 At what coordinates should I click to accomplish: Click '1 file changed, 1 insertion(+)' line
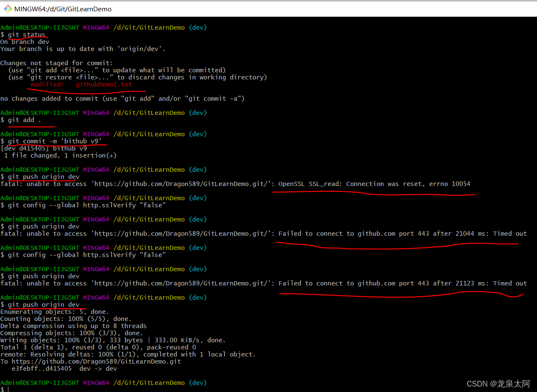click(60, 155)
